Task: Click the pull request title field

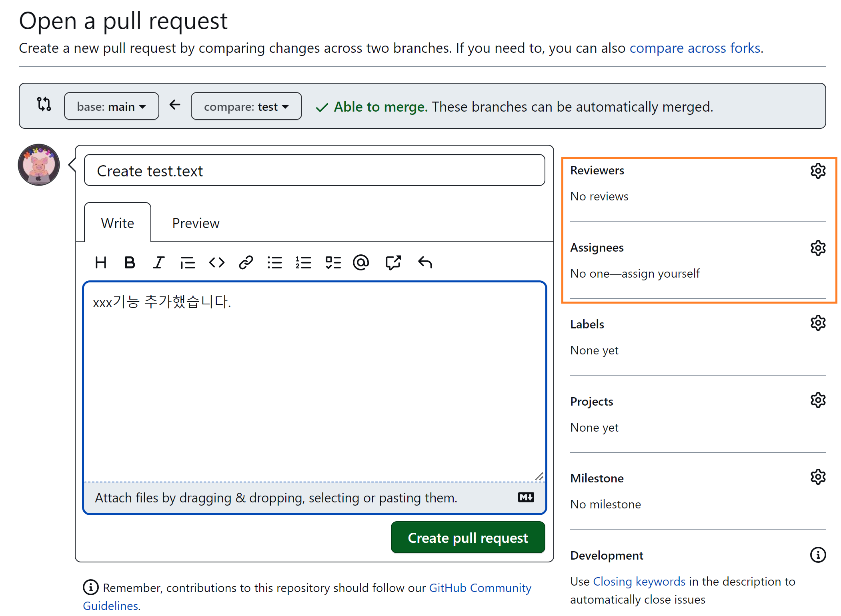Action: click(x=314, y=171)
